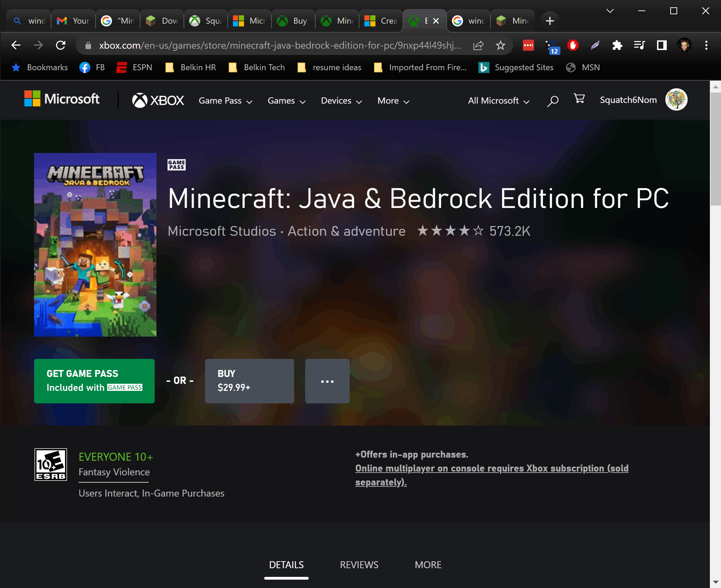Open the Chrome profile avatar
The height and width of the screenshot is (588, 721).
684,45
